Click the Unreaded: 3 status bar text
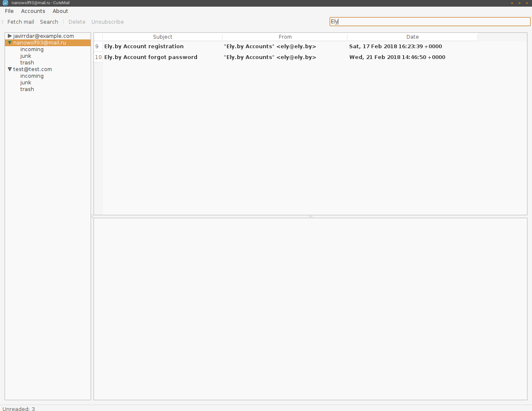The height and width of the screenshot is (411, 532). 19,409
